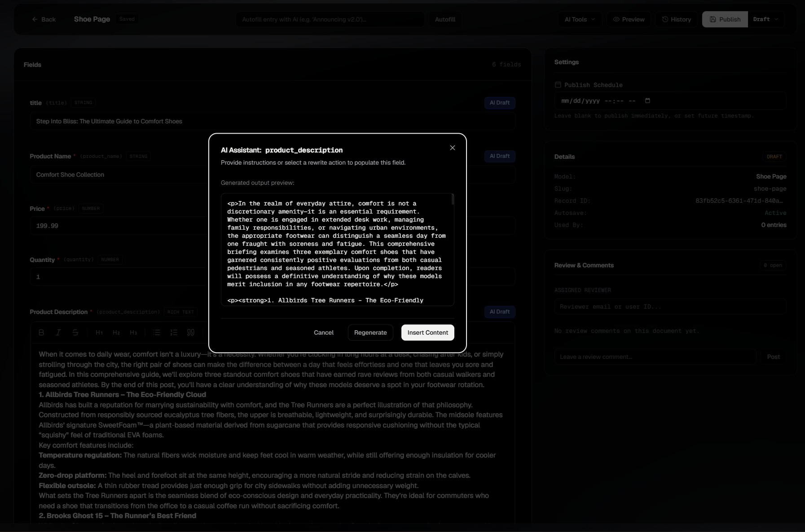The width and height of the screenshot is (805, 532).
Task: Open the date picker calendar icon
Action: [647, 100]
